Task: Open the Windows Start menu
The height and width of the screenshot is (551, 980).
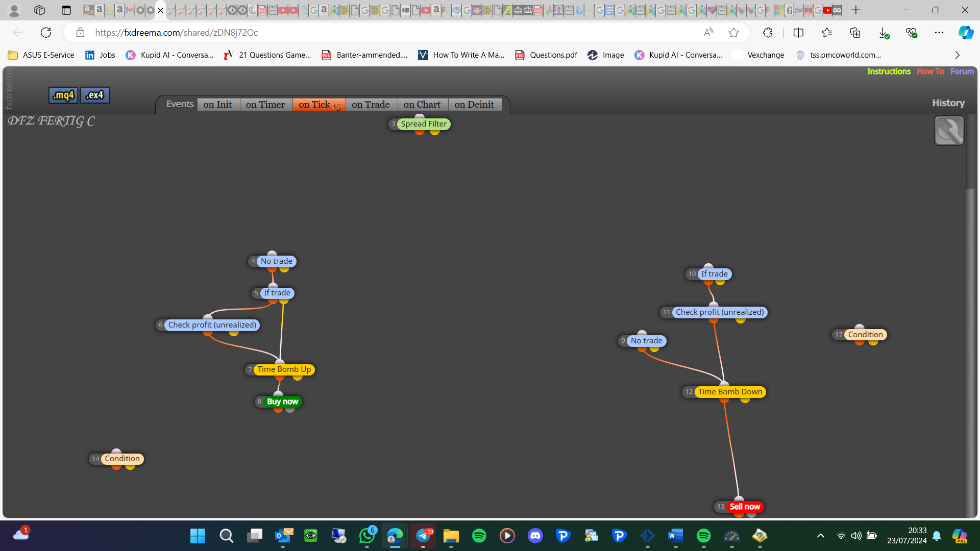Action: click(198, 536)
